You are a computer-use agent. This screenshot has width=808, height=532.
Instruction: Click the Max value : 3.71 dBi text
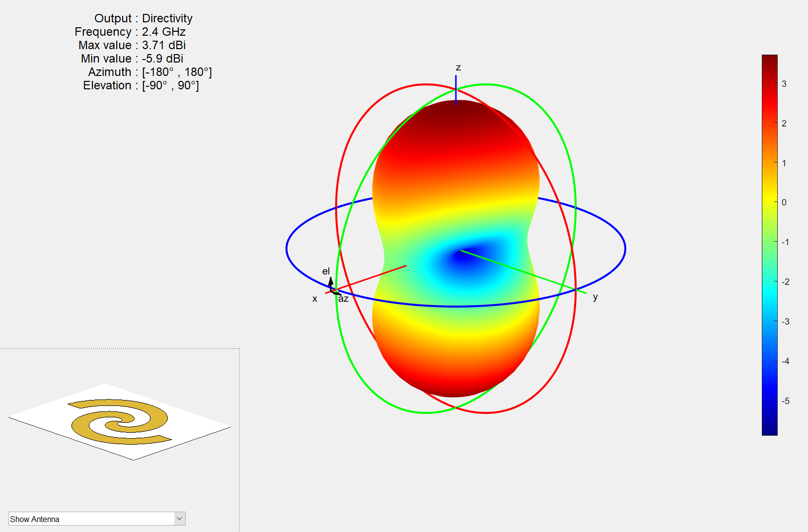[132, 45]
